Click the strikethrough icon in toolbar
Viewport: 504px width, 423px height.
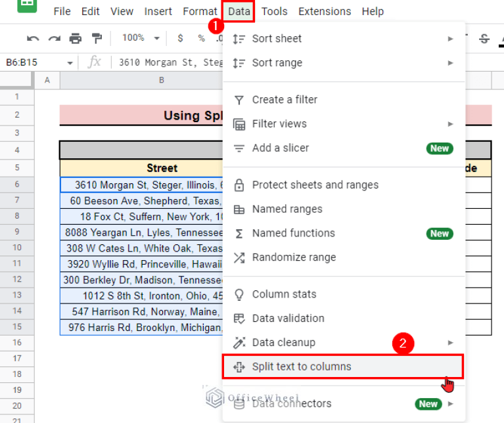coord(484,39)
